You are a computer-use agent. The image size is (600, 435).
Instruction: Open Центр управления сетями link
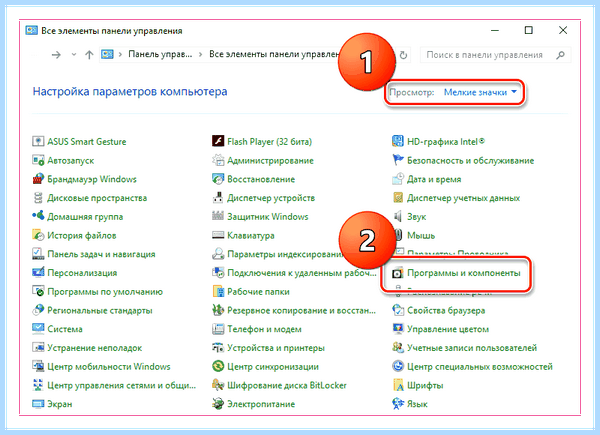click(122, 385)
